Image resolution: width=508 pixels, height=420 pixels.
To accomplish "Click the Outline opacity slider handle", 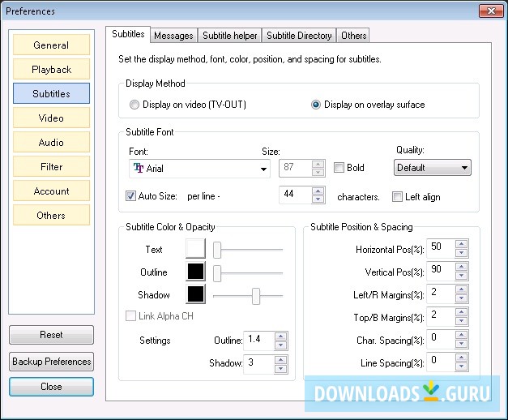I will coord(217,273).
